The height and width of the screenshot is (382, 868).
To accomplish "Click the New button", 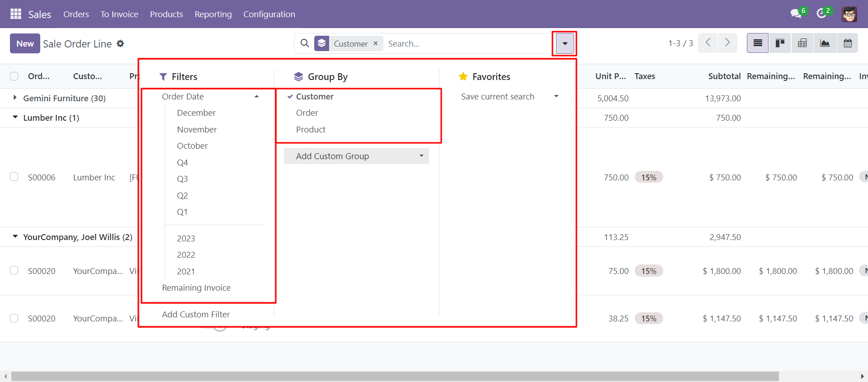I will click(25, 43).
